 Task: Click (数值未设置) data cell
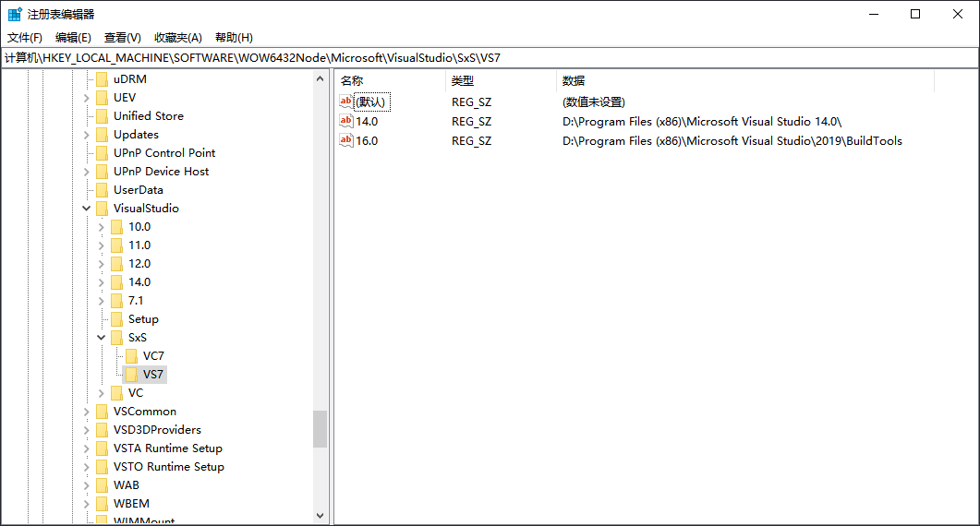click(593, 102)
